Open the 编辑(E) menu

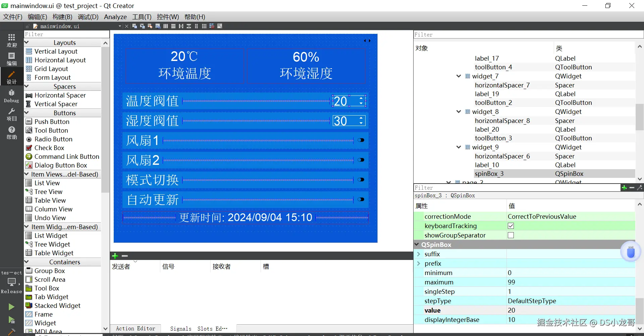coord(37,17)
